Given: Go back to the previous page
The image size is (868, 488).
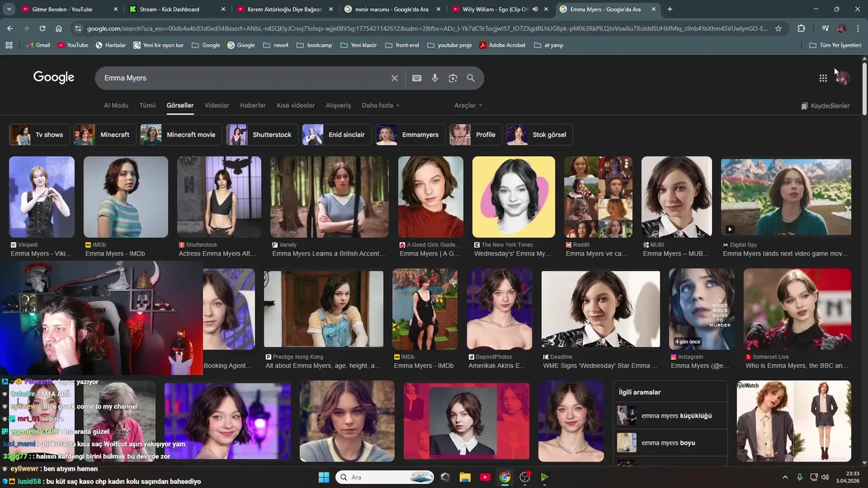Looking at the screenshot, I should tap(9, 28).
